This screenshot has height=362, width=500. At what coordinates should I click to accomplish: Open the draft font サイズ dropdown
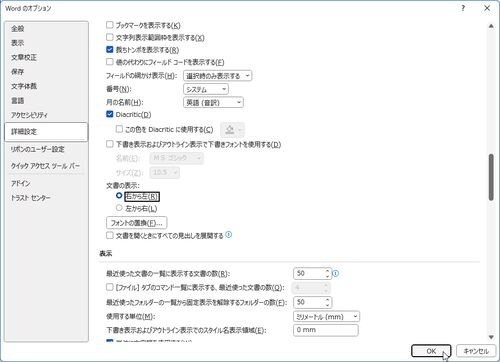[165, 172]
